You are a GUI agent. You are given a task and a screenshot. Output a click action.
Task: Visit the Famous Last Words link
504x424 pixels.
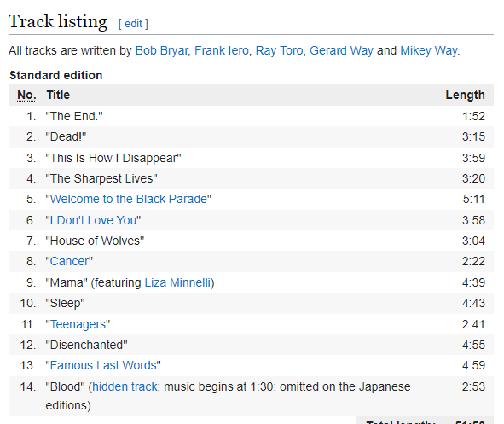point(103,365)
